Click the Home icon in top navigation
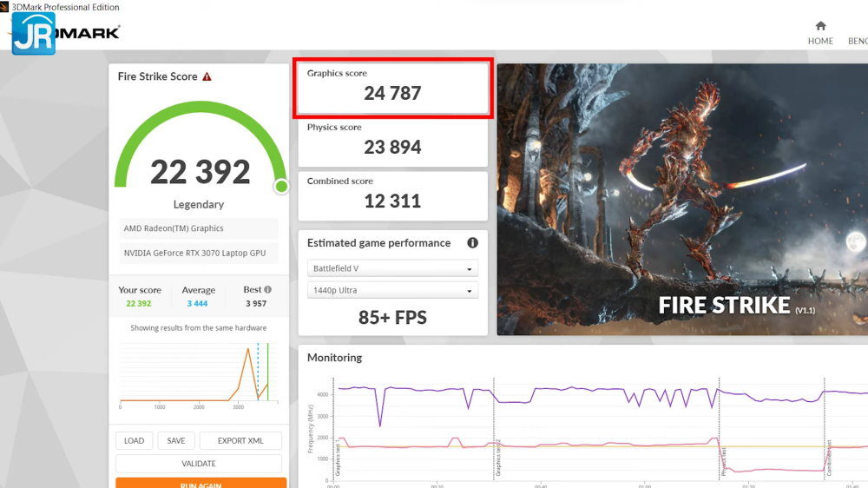868x488 pixels. pyautogui.click(x=820, y=26)
